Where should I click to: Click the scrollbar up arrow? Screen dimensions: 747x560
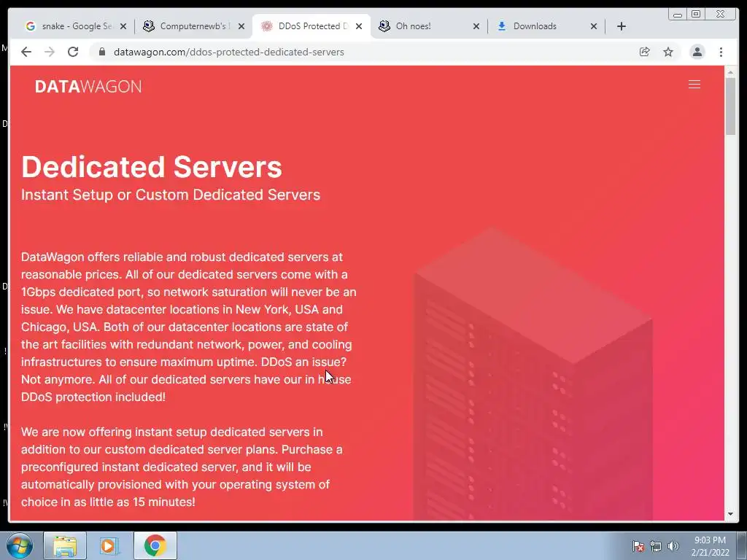tap(730, 72)
